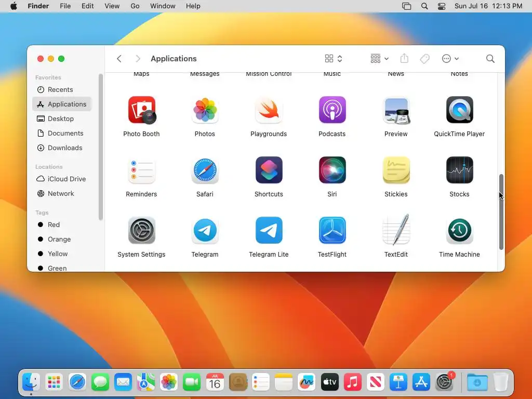This screenshot has height=399, width=532.
Task: Select the Stocks app icon
Action: (459, 170)
